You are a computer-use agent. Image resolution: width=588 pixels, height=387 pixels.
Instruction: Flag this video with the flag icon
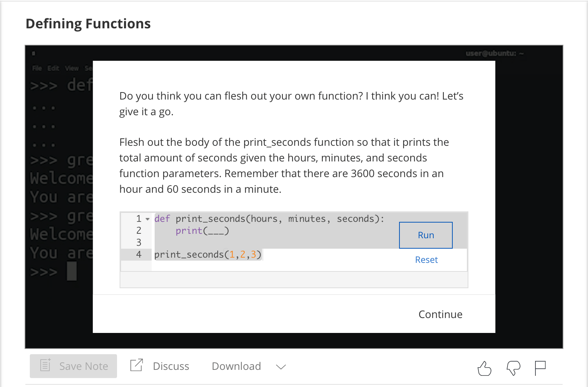pyautogui.click(x=540, y=368)
